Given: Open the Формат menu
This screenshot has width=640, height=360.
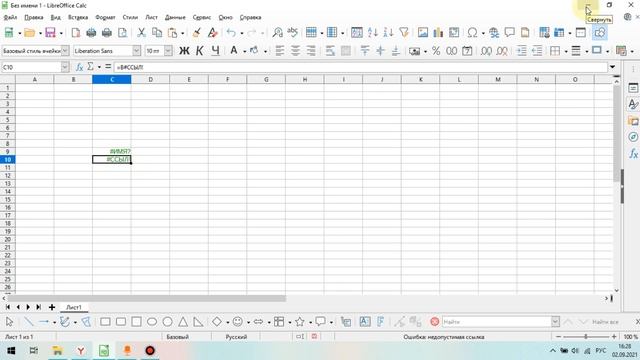Looking at the screenshot, I should (105, 17).
